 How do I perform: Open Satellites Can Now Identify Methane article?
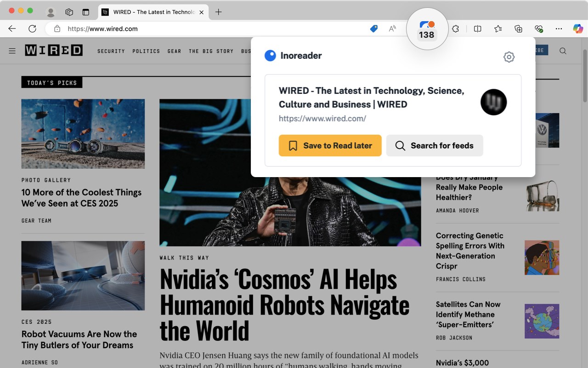pos(468,315)
